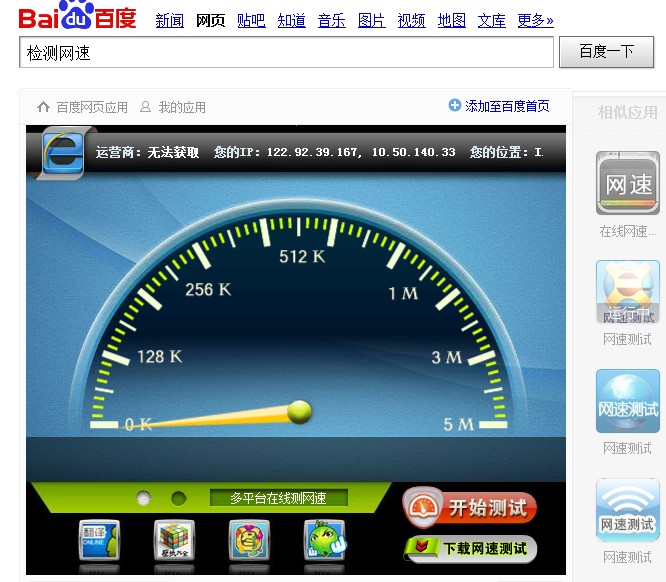The height and width of the screenshot is (582, 666).
Task: Click the IP address text 122.92.39.167
Action: coord(314,152)
